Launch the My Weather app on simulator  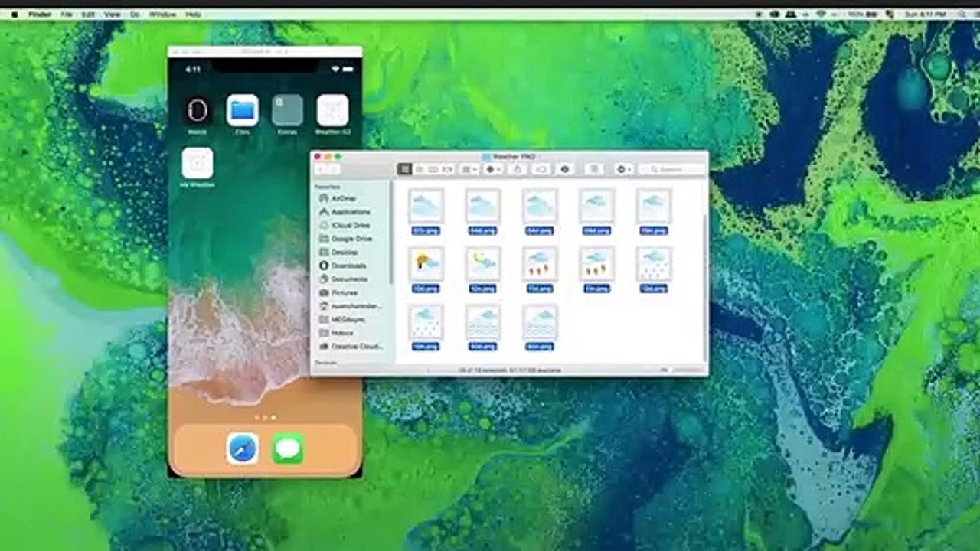pyautogui.click(x=198, y=164)
